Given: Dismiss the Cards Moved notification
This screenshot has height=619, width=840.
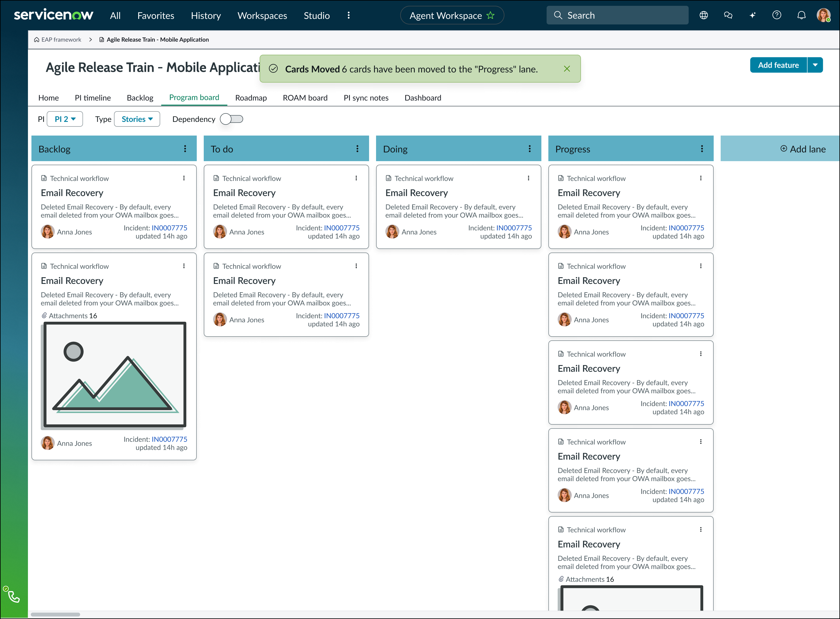Looking at the screenshot, I should [567, 69].
